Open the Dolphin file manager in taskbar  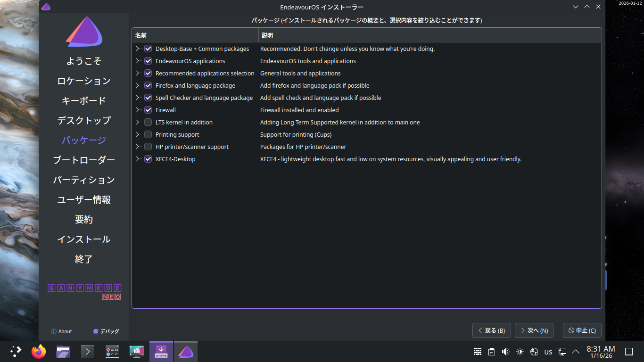pyautogui.click(x=63, y=352)
